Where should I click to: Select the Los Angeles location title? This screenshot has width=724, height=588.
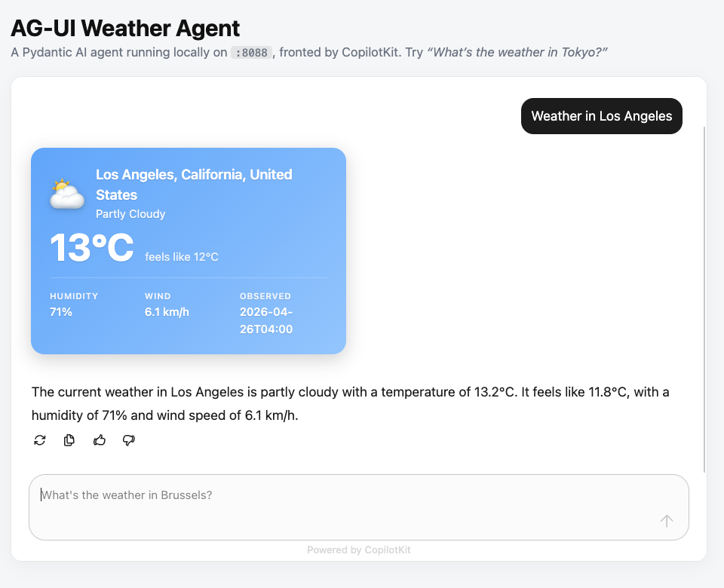(194, 184)
